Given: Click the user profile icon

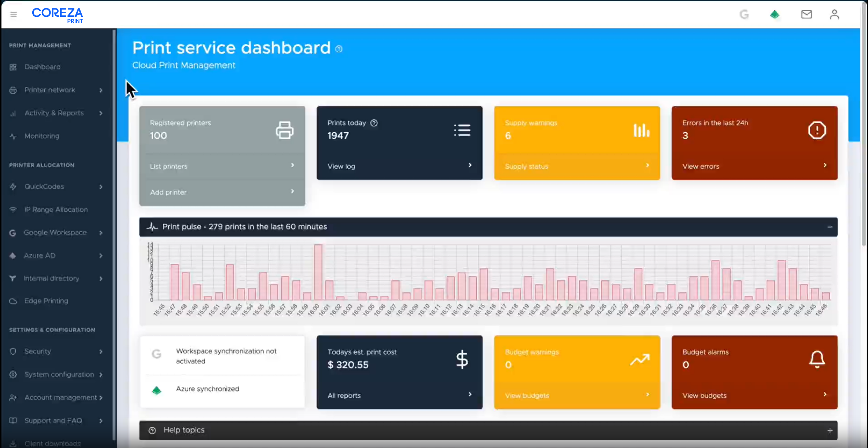Looking at the screenshot, I should [x=834, y=14].
